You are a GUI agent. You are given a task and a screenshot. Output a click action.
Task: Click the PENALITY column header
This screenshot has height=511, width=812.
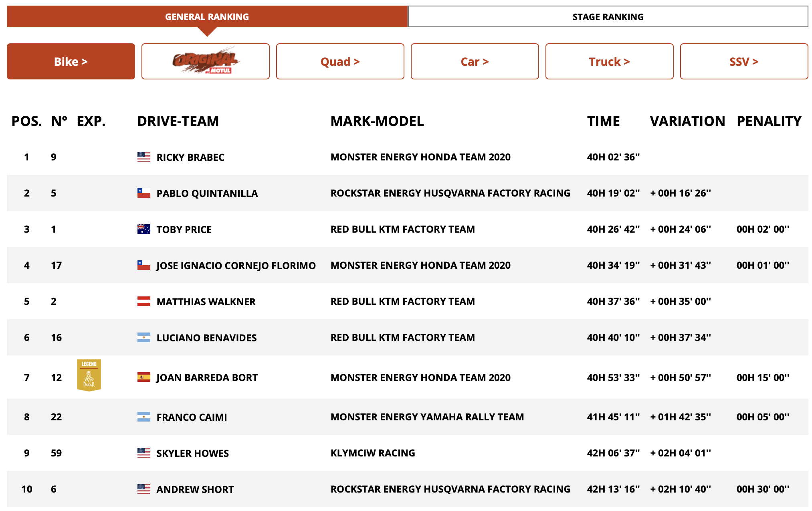click(769, 121)
